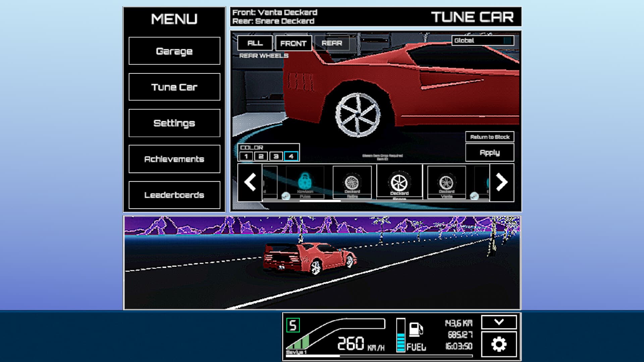Screen dimensions: 644x362
Task: Click the right arrow to browse more wheels
Action: pos(502,183)
